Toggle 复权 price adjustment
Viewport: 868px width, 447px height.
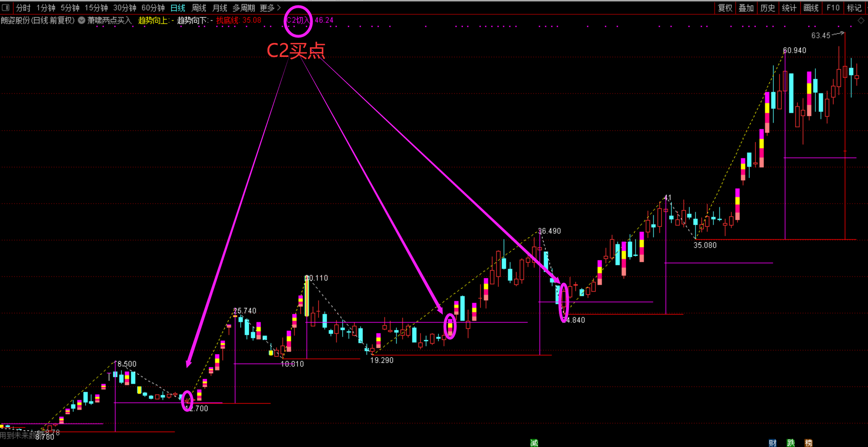pos(725,8)
